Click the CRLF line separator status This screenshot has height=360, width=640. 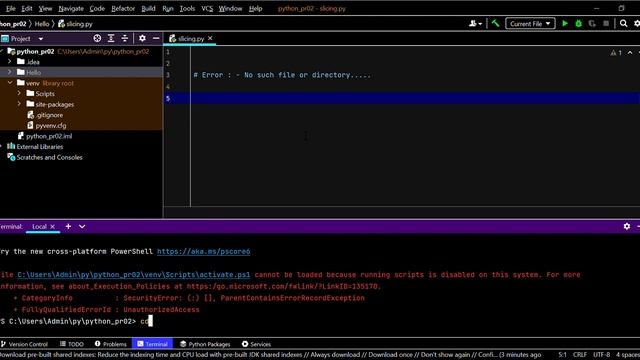point(580,355)
